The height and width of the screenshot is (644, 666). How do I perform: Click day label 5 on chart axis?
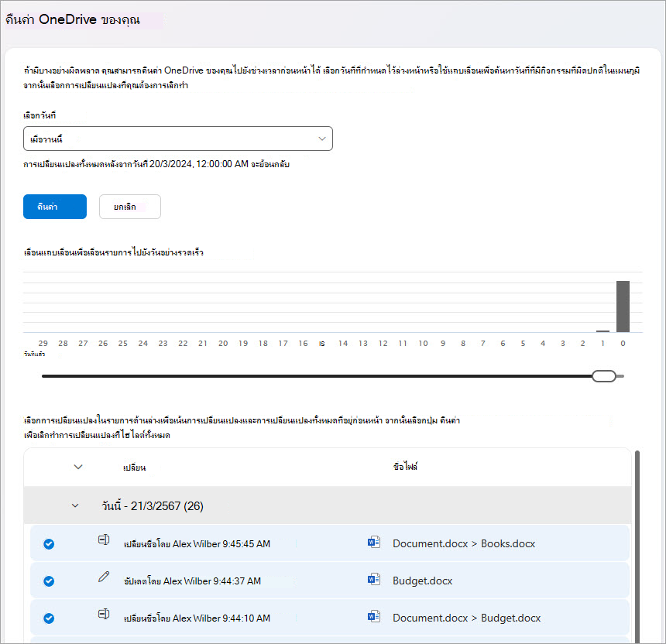pos(523,343)
